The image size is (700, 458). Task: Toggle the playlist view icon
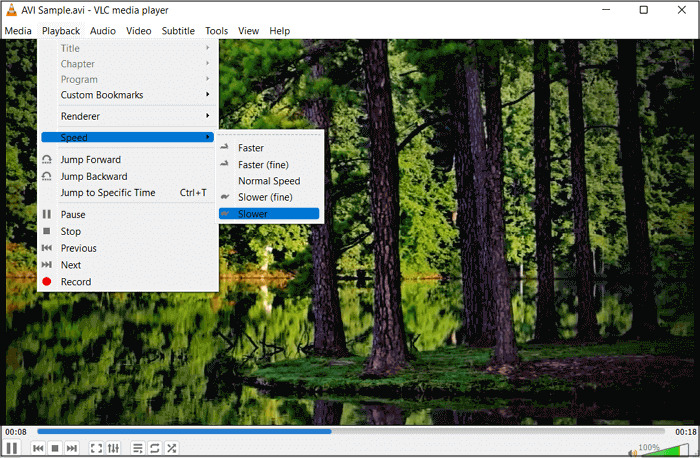tap(138, 448)
